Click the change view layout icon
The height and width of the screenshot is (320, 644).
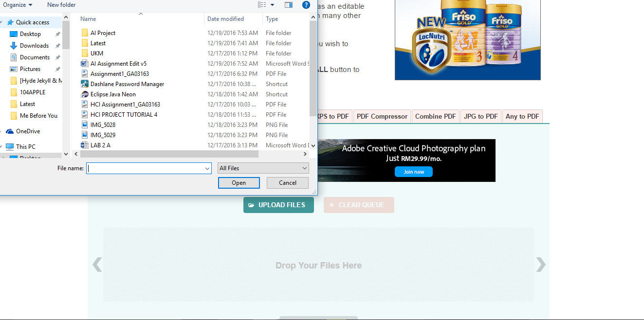(x=262, y=5)
